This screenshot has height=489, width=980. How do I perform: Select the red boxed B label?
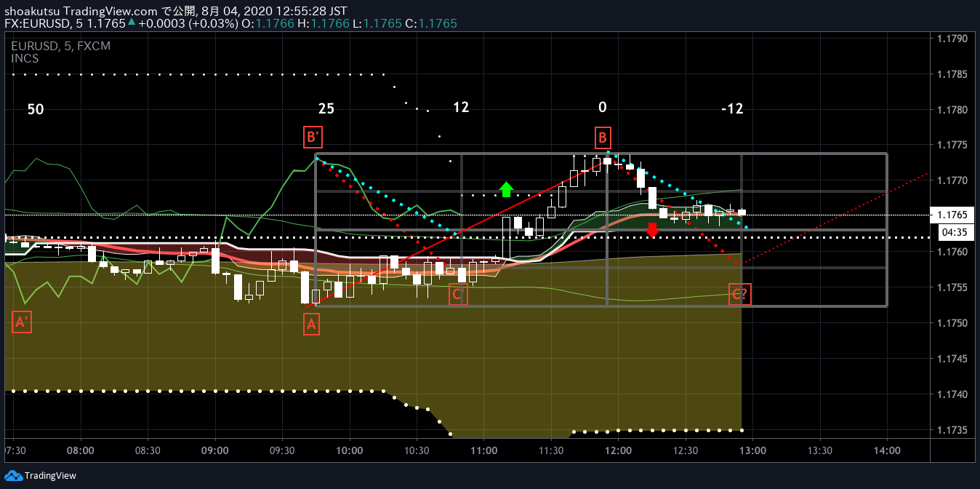click(x=602, y=137)
